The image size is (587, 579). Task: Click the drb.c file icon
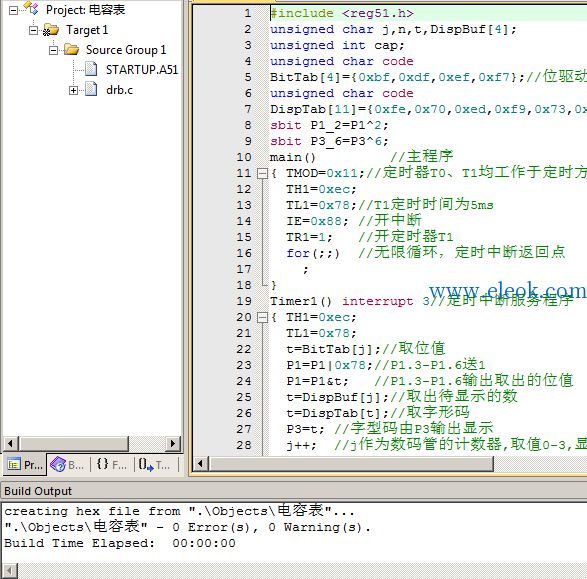click(91, 89)
